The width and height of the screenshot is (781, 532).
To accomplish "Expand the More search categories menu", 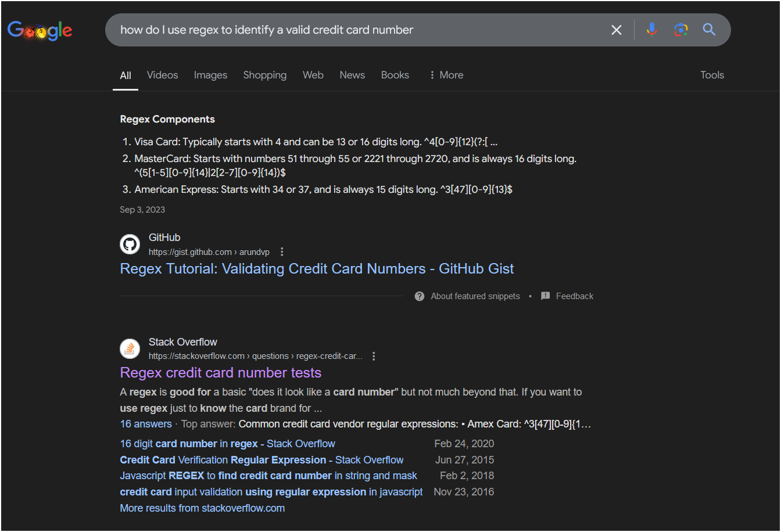I will [x=446, y=75].
